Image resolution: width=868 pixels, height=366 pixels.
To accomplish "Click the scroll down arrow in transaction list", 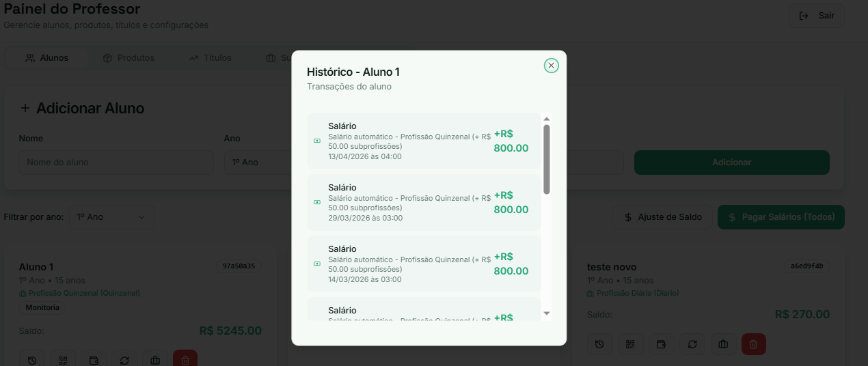I will [546, 313].
